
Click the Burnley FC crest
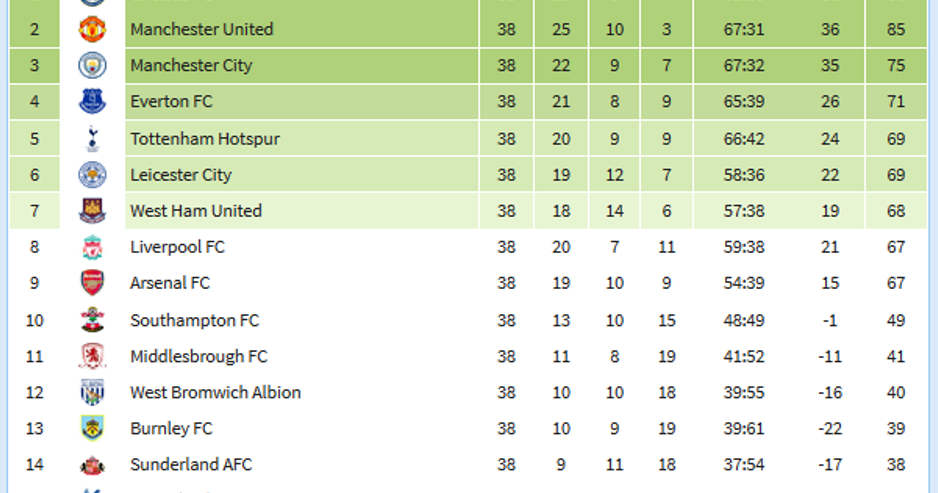coord(92,428)
